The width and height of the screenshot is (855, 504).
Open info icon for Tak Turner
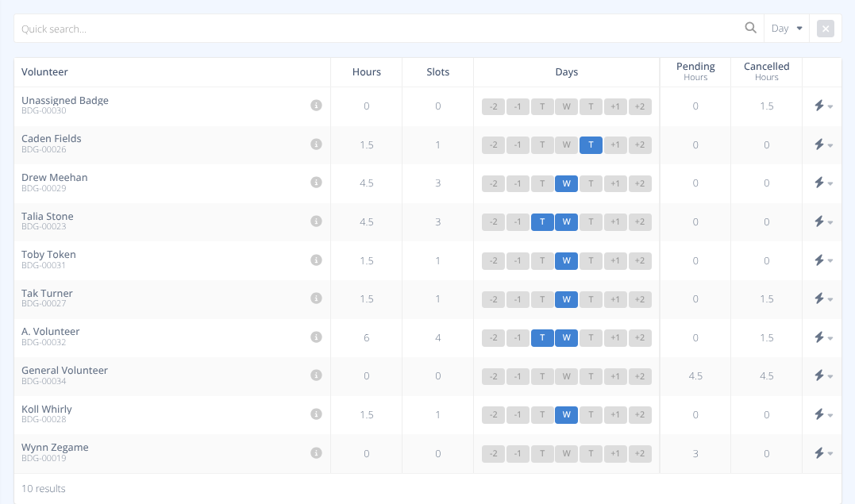(316, 298)
